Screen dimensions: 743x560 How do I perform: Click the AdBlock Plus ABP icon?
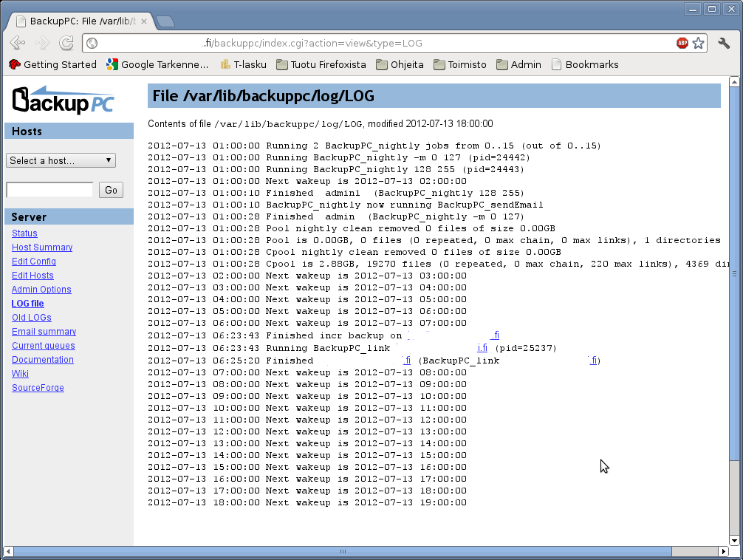(682, 43)
